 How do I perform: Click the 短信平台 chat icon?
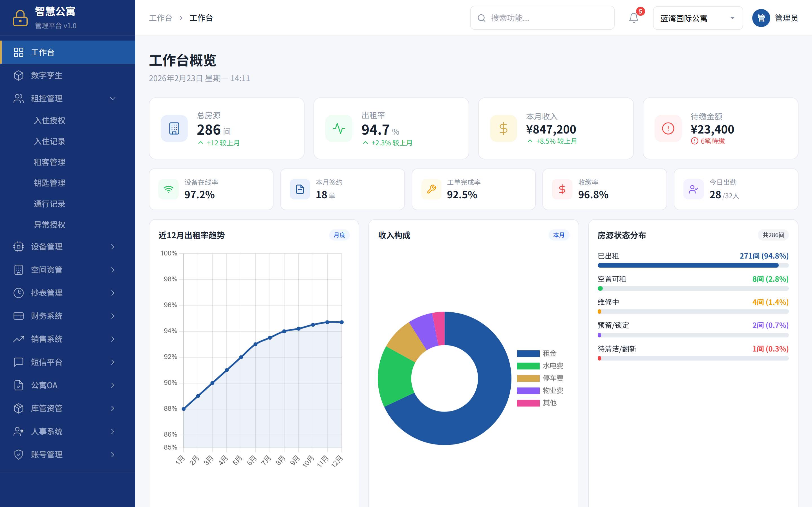tap(19, 362)
